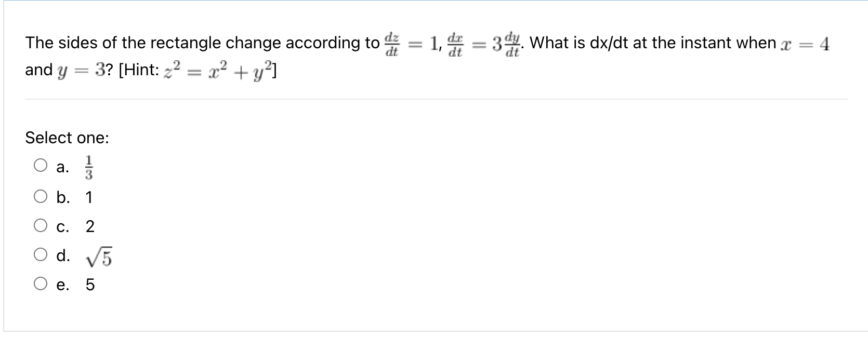Click the expression 'dz/dt = 1'
Image resolution: width=868 pixels, height=353 pixels.
pos(411,43)
